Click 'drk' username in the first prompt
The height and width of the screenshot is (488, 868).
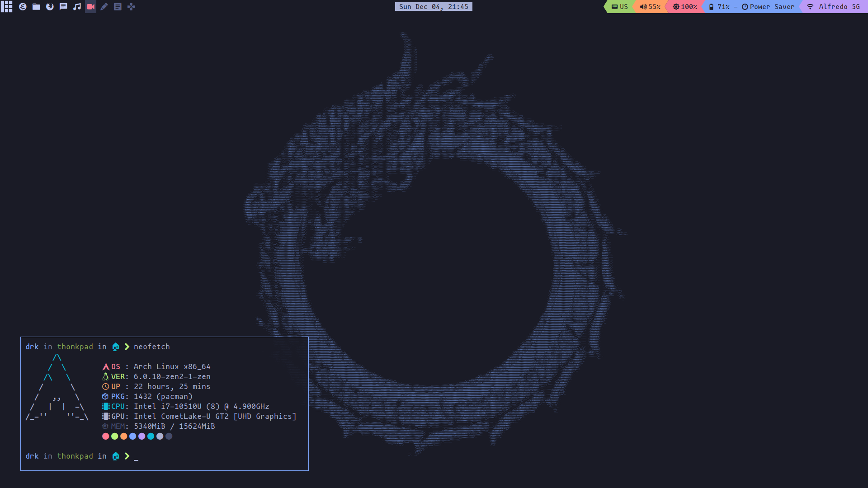click(x=32, y=347)
